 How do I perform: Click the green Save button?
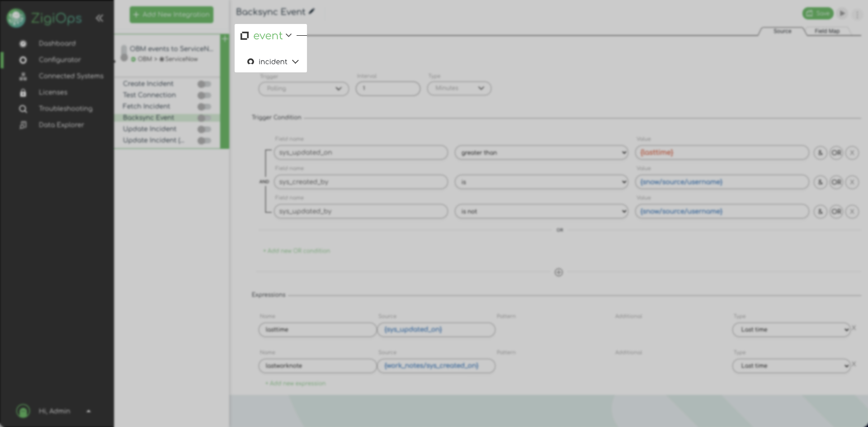point(818,14)
